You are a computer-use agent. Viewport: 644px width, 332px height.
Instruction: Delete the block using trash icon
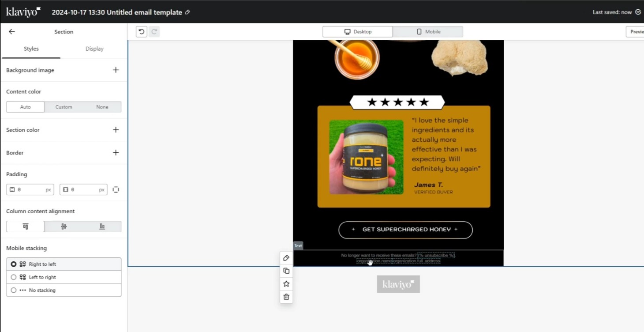pos(286,297)
